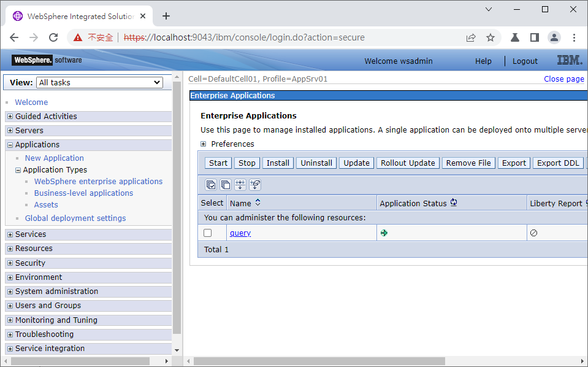The width and height of the screenshot is (588, 367).
Task: Click the Rollout Update button
Action: pyautogui.click(x=408, y=163)
